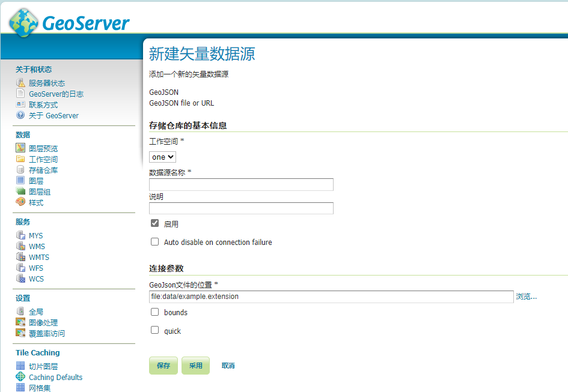Click the 图层预览 map icon
This screenshot has width=568, height=392.
tap(20, 148)
